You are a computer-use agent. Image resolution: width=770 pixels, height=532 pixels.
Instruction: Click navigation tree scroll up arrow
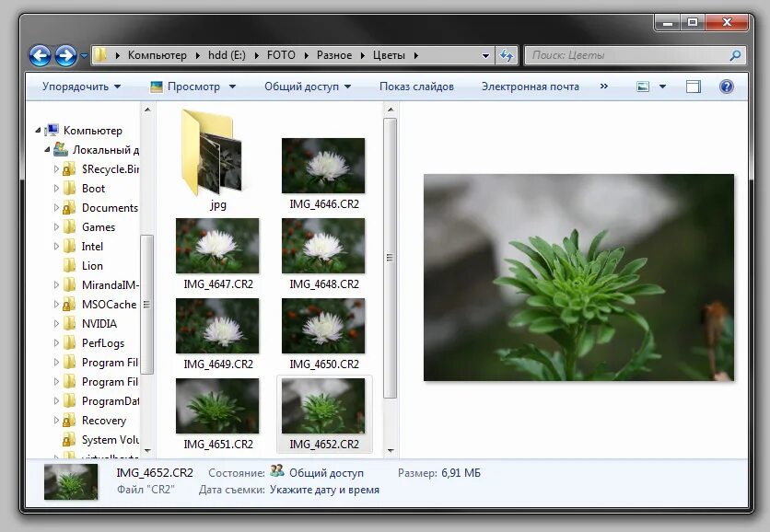[x=147, y=110]
